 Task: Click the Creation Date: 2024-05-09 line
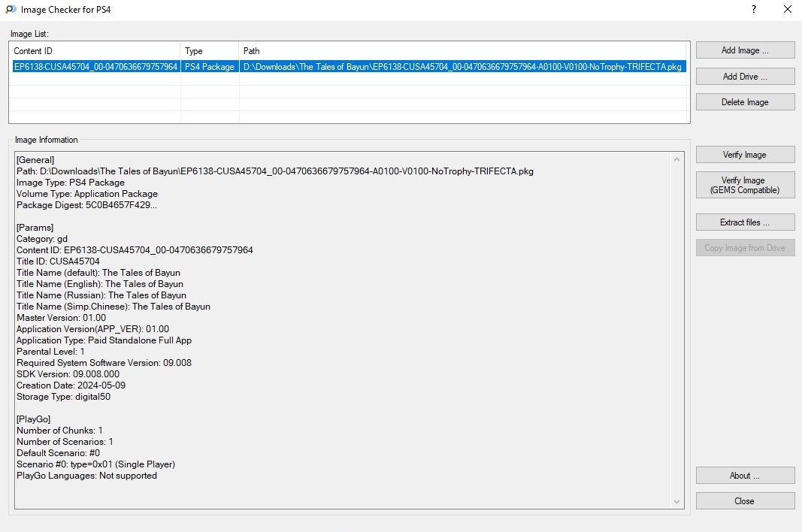point(71,385)
